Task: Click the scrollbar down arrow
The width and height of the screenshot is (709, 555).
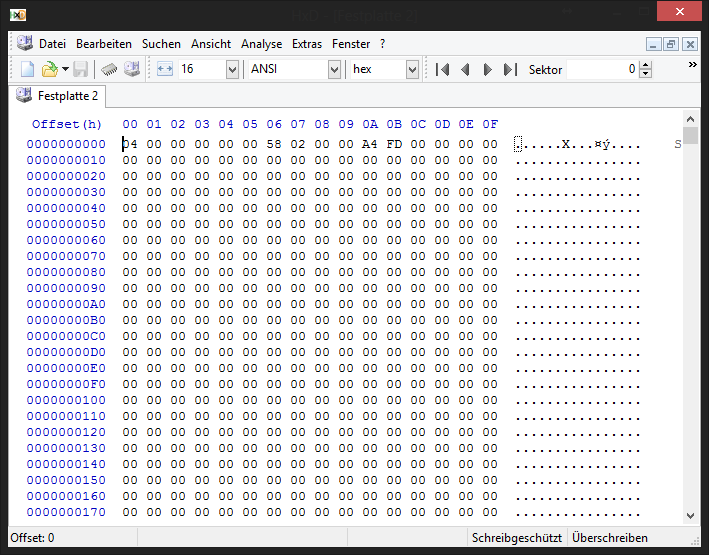Action: pyautogui.click(x=690, y=516)
